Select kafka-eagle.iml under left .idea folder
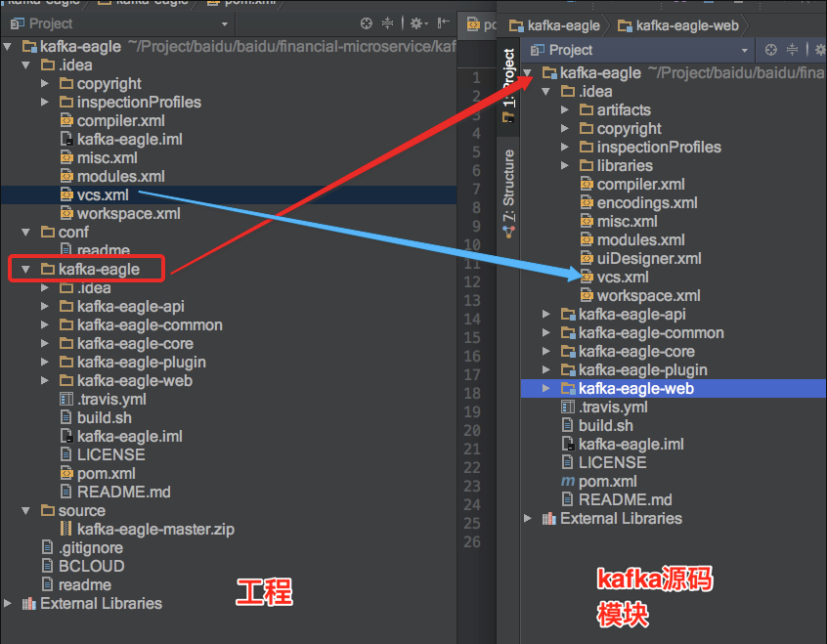This screenshot has width=827, height=644. (121, 139)
